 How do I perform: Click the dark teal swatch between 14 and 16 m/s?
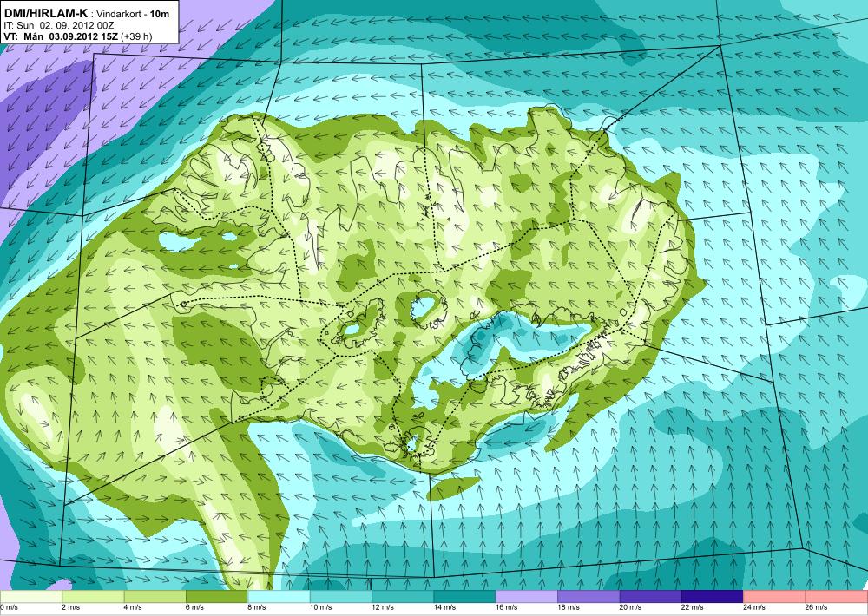pos(465,597)
